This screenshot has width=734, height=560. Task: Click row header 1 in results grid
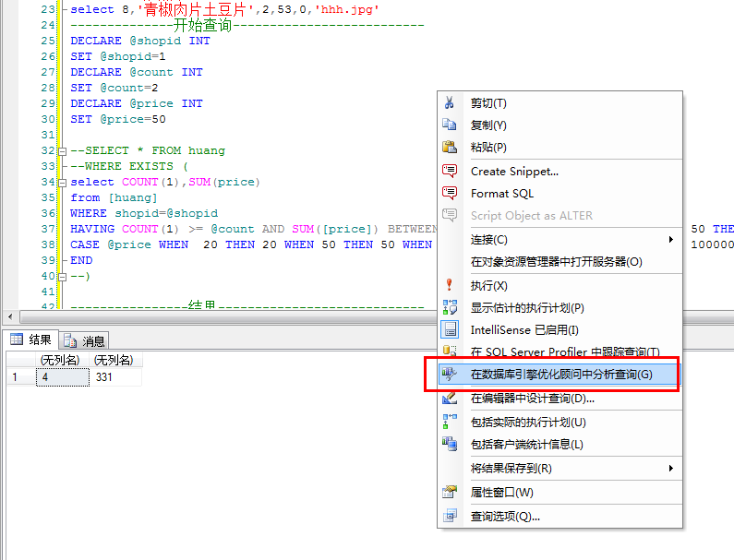[21, 377]
